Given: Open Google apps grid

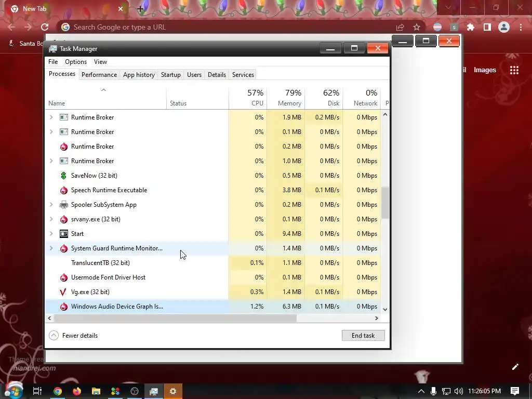Looking at the screenshot, I should click(x=514, y=70).
